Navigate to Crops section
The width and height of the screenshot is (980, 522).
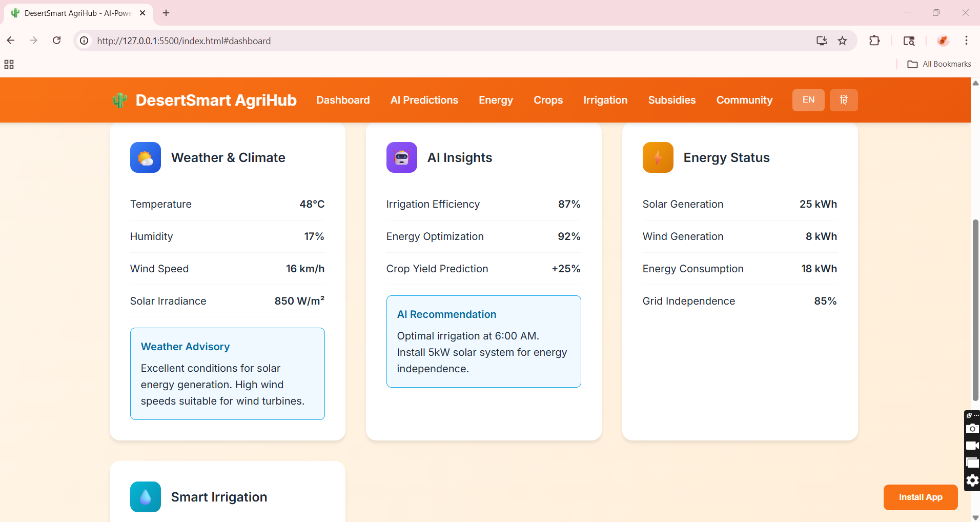pyautogui.click(x=548, y=100)
